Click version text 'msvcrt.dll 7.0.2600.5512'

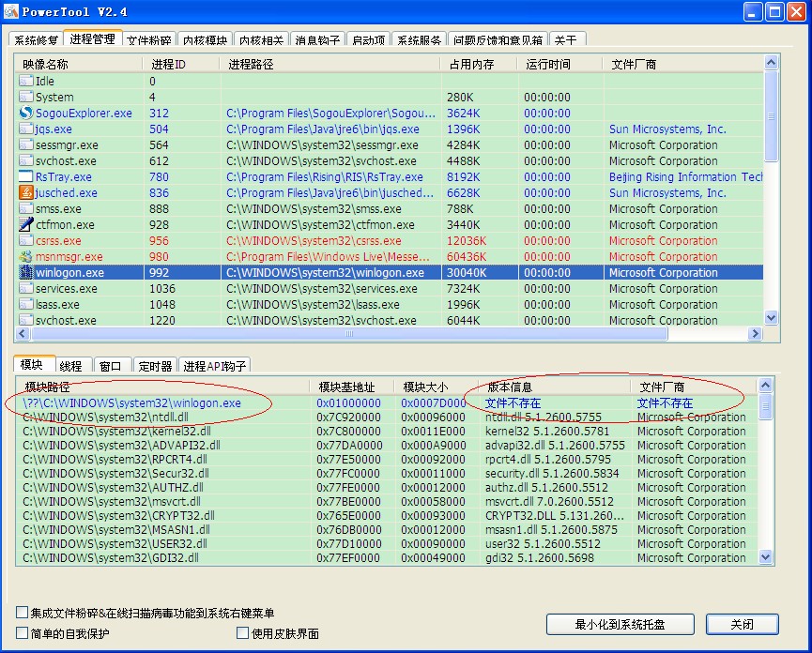point(549,501)
